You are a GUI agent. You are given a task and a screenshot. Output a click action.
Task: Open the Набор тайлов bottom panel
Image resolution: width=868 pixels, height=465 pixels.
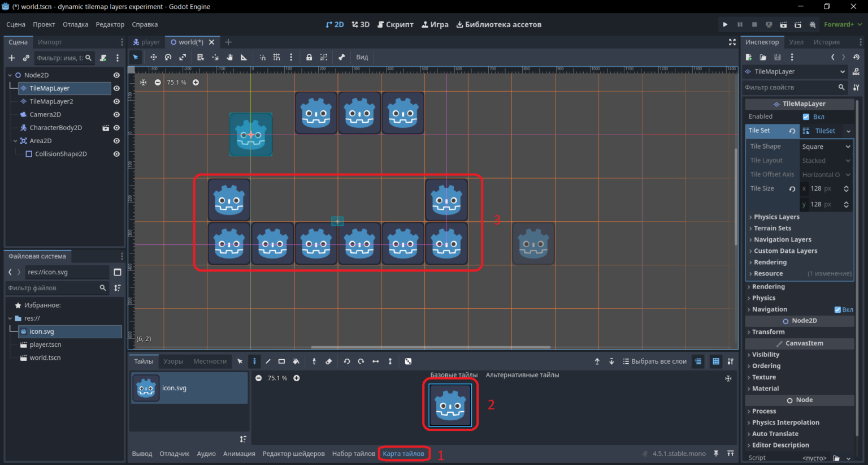pos(353,454)
